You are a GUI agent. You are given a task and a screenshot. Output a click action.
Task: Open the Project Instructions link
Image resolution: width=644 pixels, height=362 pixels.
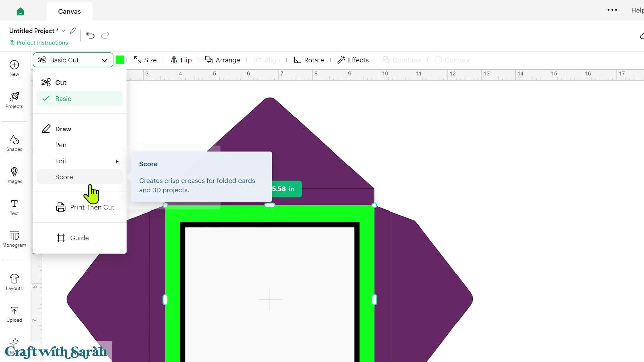point(39,43)
